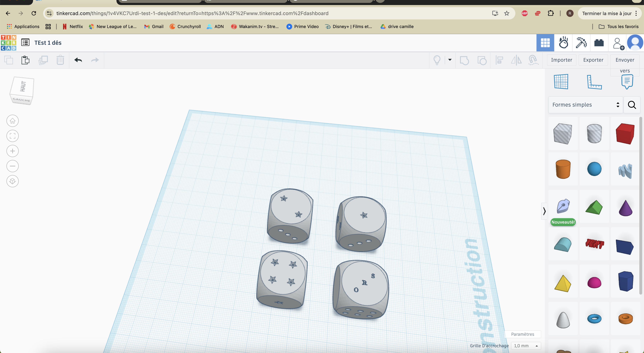Click the Importer button
Image resolution: width=644 pixels, height=353 pixels.
click(562, 60)
